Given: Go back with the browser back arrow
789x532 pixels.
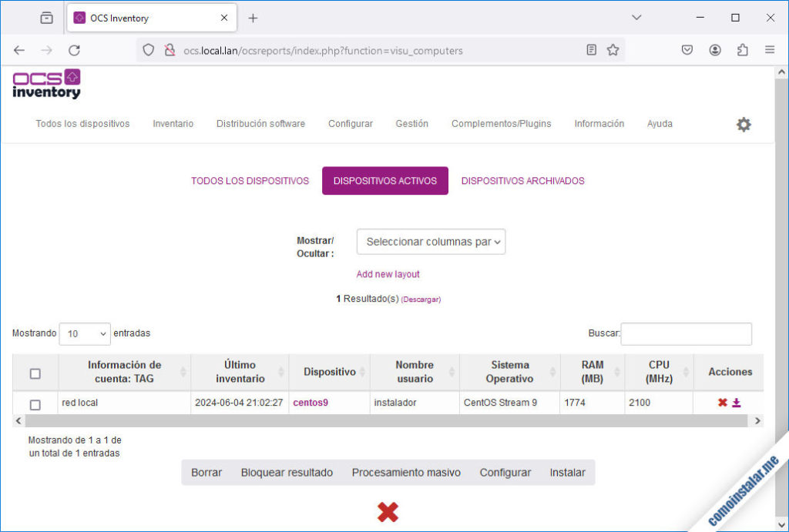Looking at the screenshot, I should 19,50.
